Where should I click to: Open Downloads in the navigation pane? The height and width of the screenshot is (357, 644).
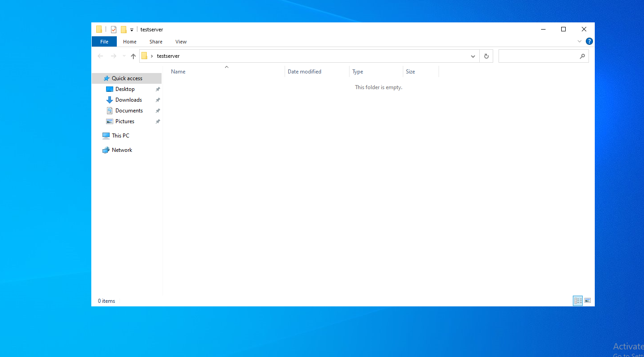point(128,100)
